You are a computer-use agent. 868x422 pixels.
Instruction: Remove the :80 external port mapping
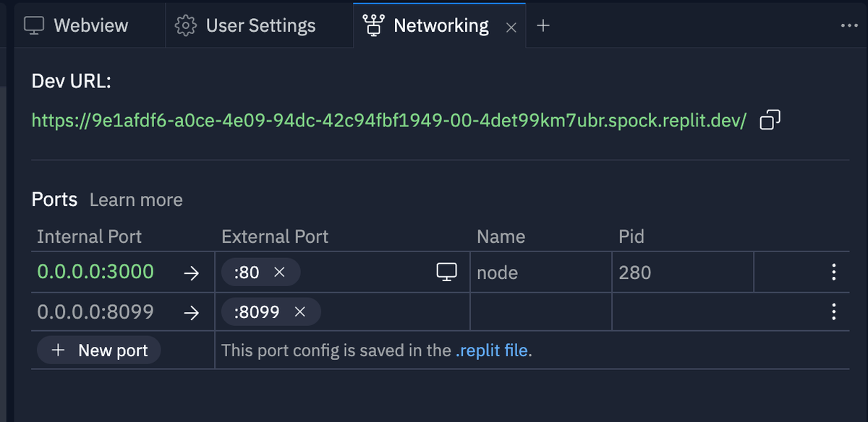279,272
